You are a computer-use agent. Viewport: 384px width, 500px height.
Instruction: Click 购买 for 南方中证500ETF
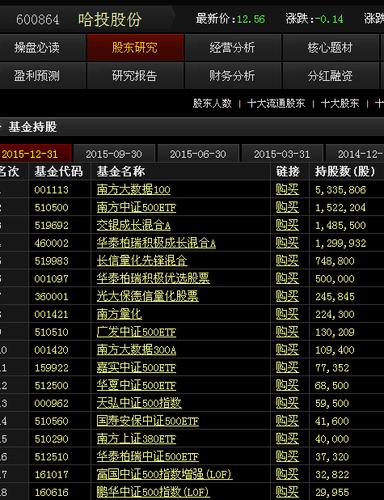tap(287, 208)
